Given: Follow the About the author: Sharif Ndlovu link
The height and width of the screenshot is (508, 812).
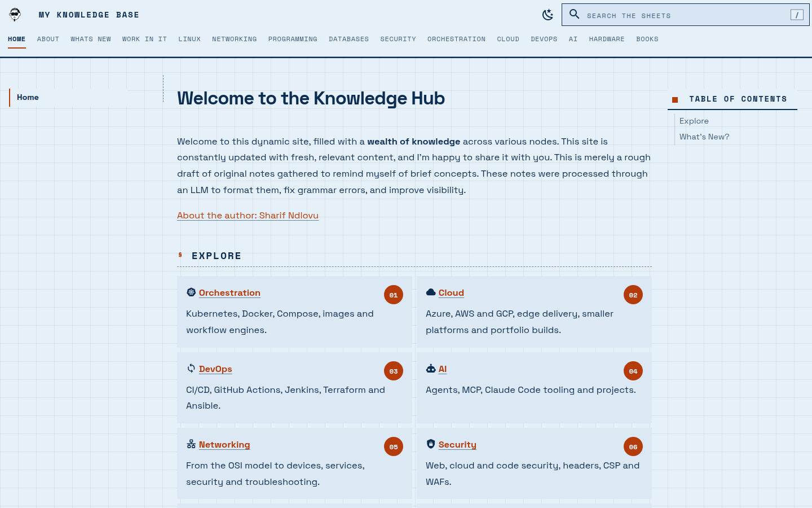Looking at the screenshot, I should (x=248, y=216).
